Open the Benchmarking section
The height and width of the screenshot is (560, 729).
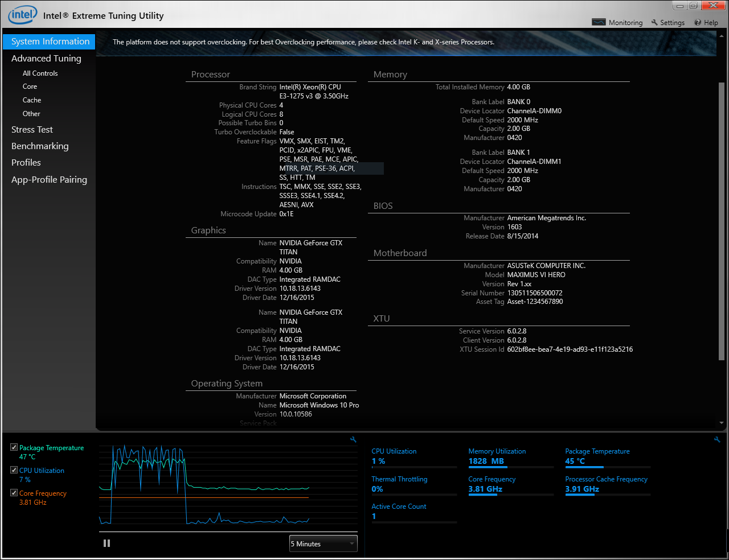pos(40,146)
